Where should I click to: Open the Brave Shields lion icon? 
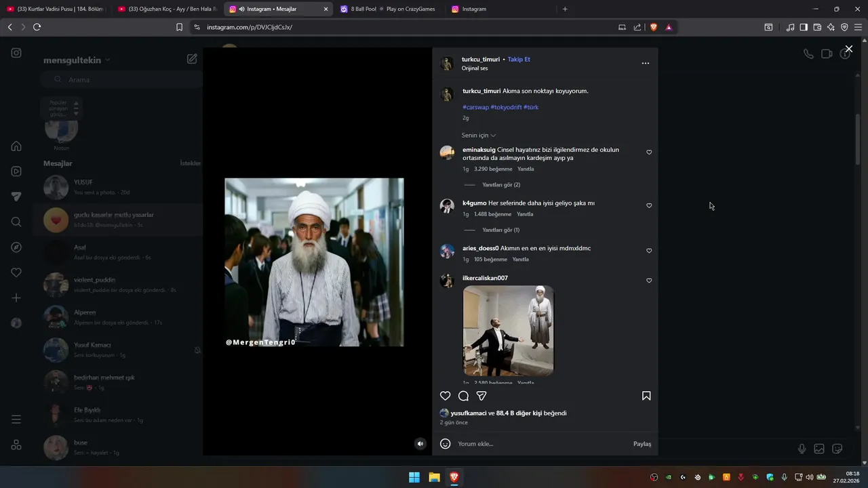click(654, 27)
